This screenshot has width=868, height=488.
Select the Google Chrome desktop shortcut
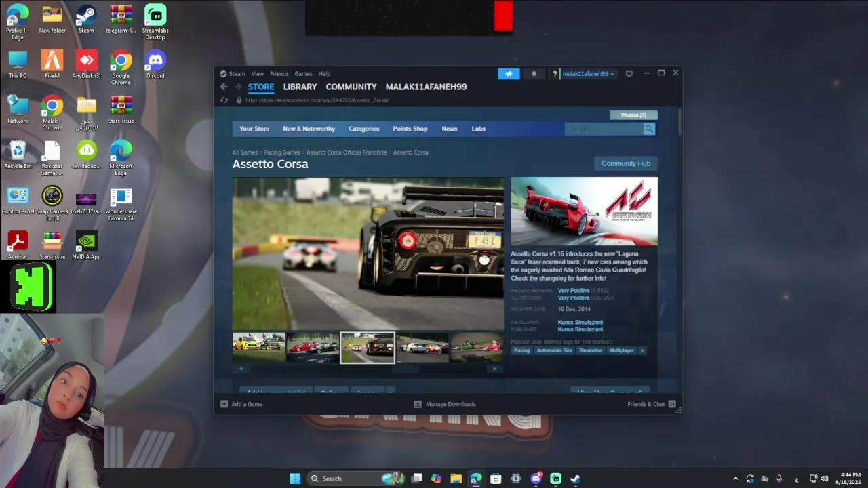pos(121,68)
